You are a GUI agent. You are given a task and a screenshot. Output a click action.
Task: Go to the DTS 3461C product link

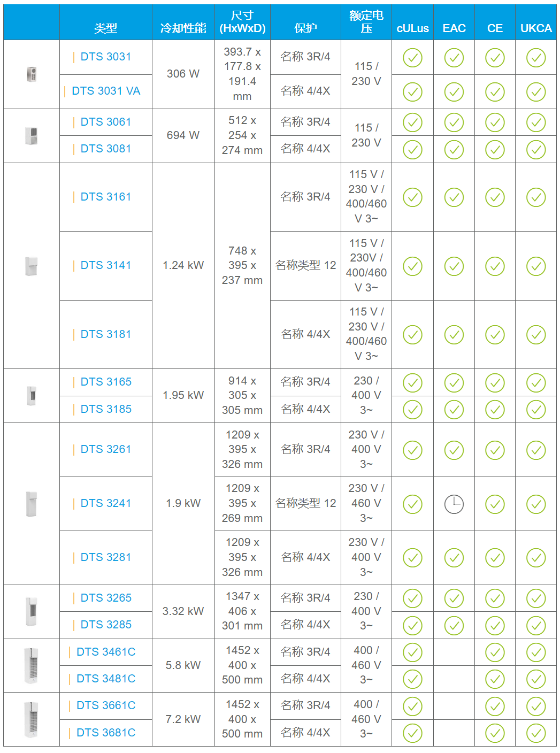(106, 652)
